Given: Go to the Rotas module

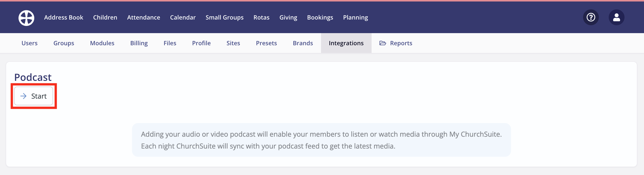Looking at the screenshot, I should coord(261,18).
